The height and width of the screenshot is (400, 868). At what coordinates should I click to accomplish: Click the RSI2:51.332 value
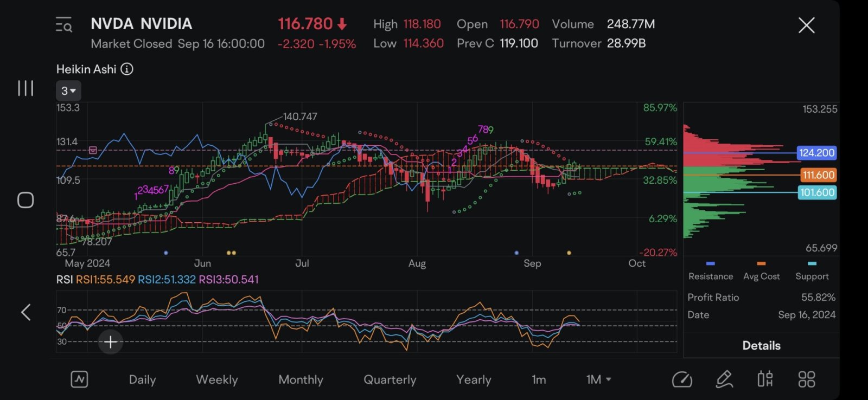click(x=167, y=280)
